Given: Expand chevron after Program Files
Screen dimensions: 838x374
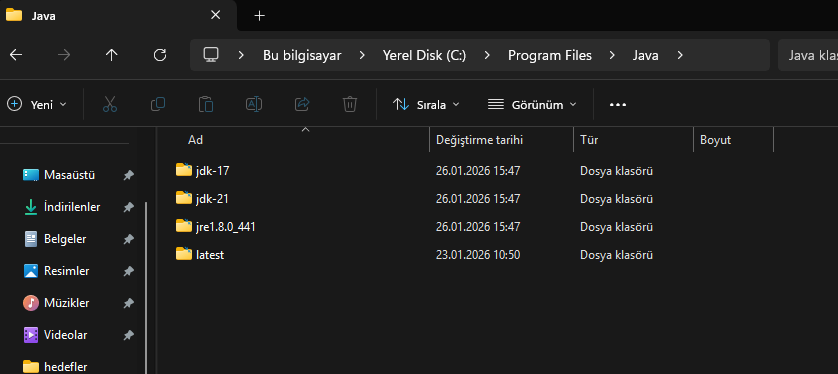Looking at the screenshot, I should pos(612,55).
